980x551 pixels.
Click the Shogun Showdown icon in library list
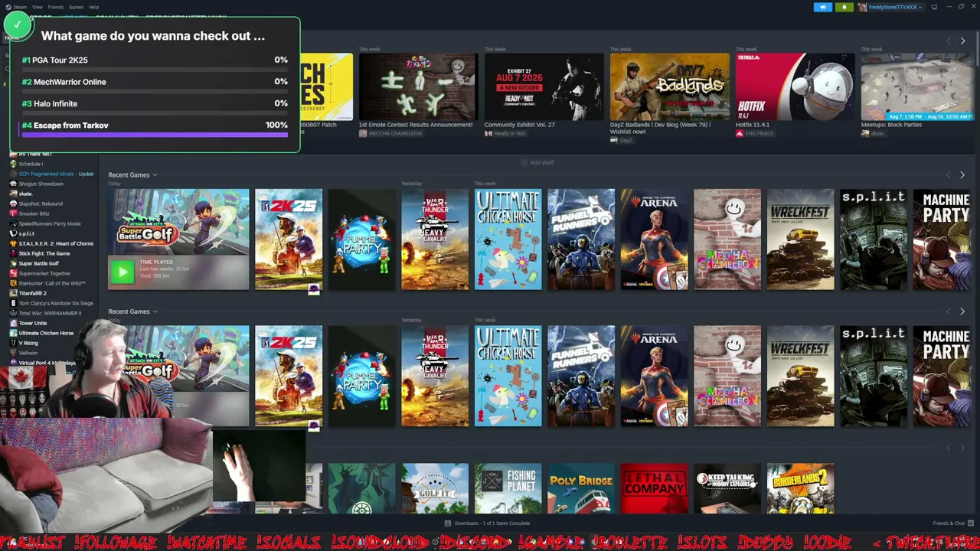13,184
